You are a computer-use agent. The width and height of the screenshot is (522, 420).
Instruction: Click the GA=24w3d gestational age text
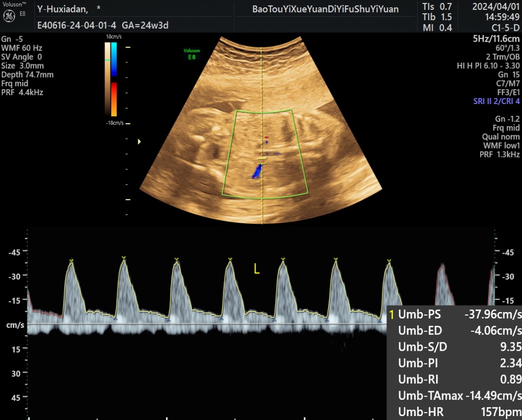(x=145, y=26)
